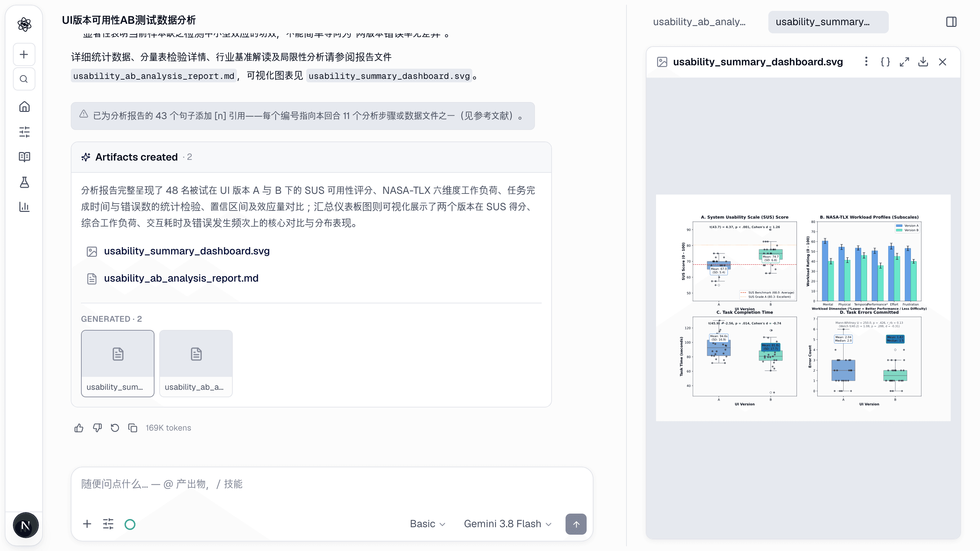Regenerate the response with the retry icon
980x551 pixels.
click(115, 428)
